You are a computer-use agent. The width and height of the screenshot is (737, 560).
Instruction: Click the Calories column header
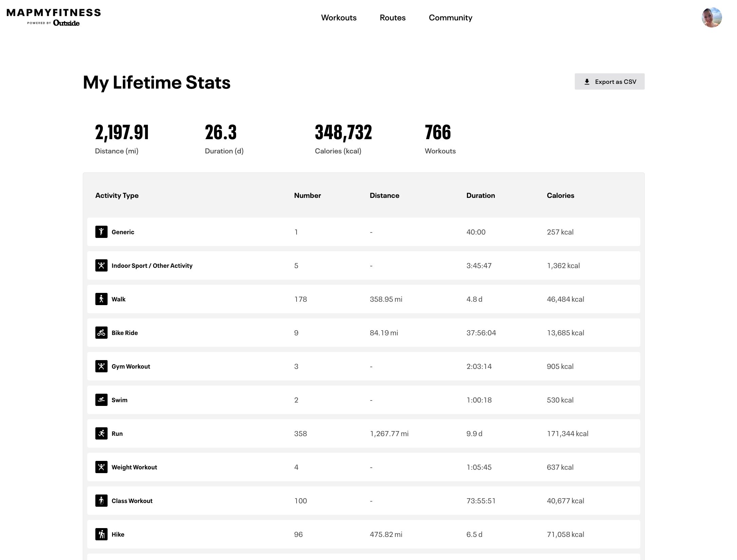coord(560,195)
